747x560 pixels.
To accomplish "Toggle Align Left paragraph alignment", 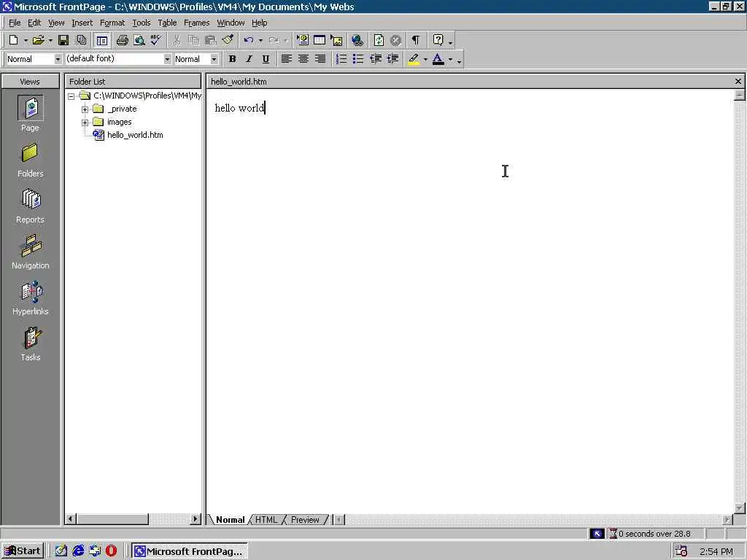I will (286, 59).
